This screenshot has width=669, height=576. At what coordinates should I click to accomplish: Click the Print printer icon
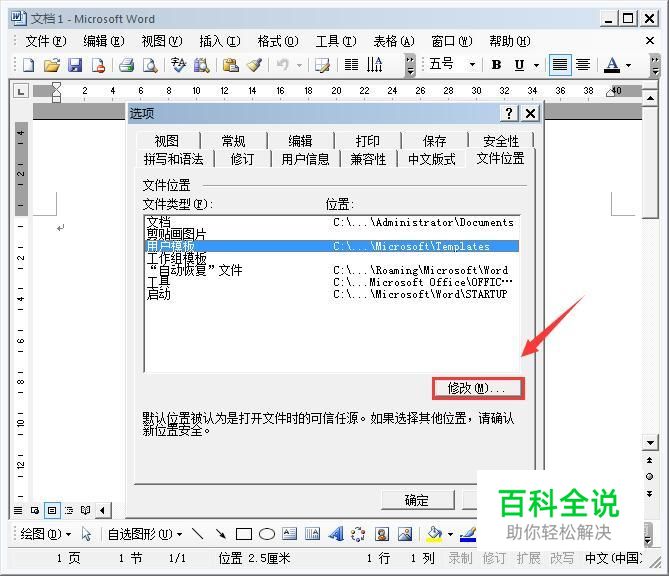[x=127, y=65]
